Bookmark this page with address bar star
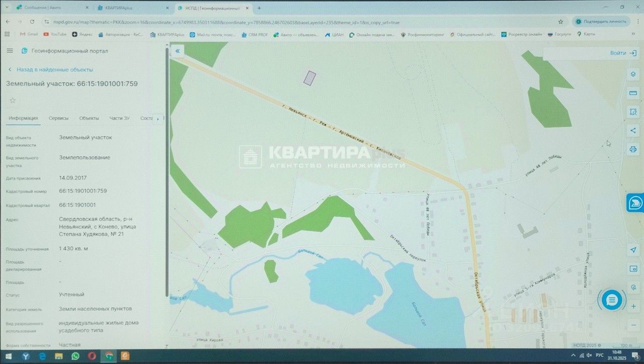 [x=560, y=22]
